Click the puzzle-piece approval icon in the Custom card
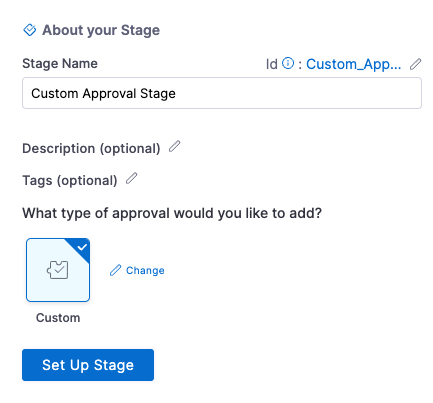Viewport: 433px width, 403px height. pos(58,270)
